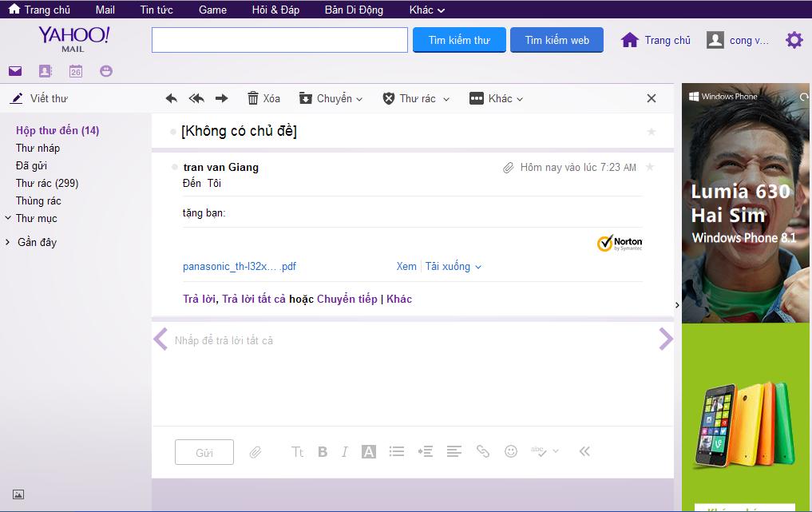Collapse the Thư mục folders section

8,218
